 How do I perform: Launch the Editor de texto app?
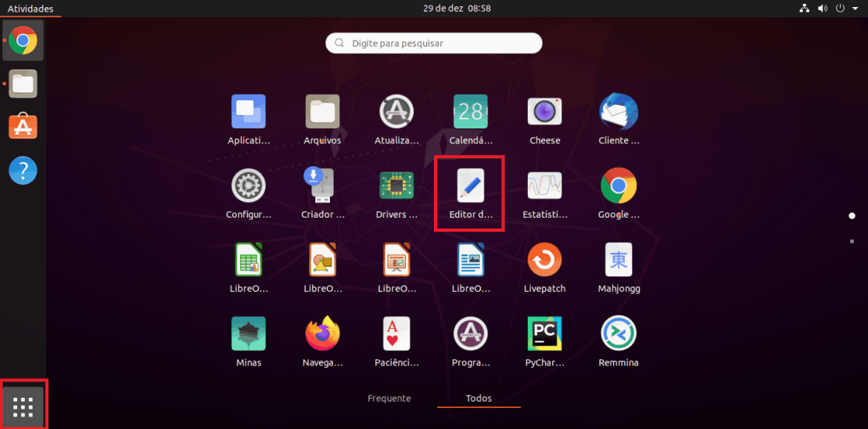point(471,185)
